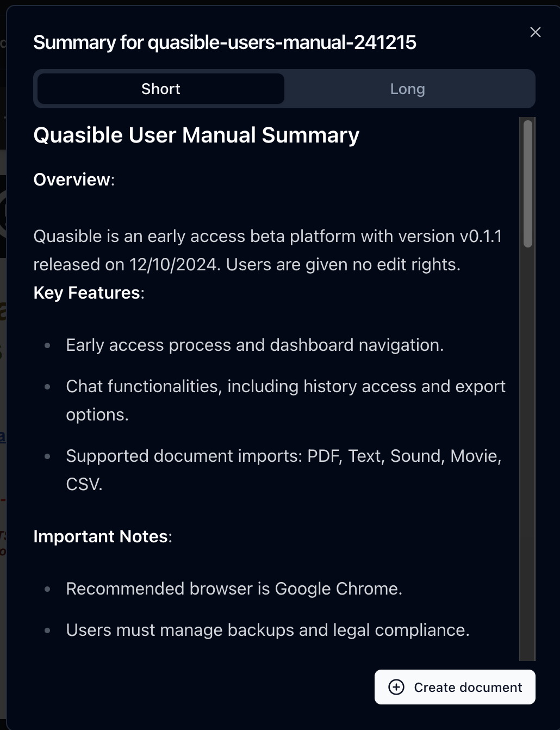Click the 'Users are given no edit rights' sentence
Image resolution: width=560 pixels, height=730 pixels.
point(343,265)
